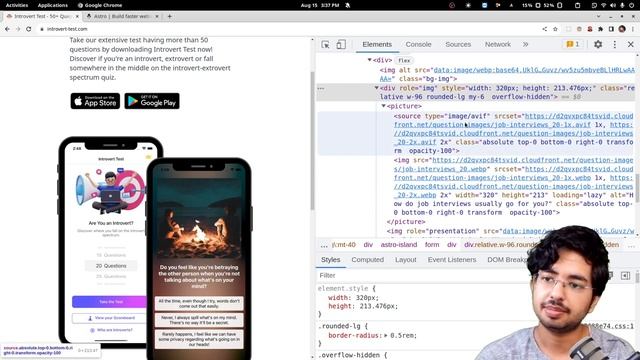Click the Take the Test button in phone mockup
The height and width of the screenshot is (360, 640).
click(109, 302)
